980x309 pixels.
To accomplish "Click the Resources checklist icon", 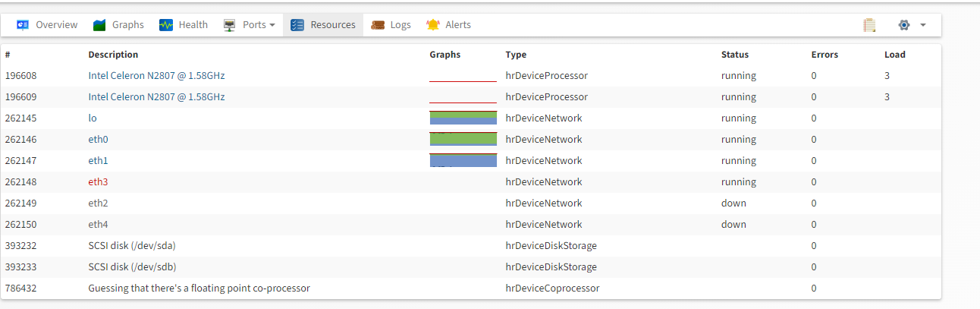I will pos(297,25).
